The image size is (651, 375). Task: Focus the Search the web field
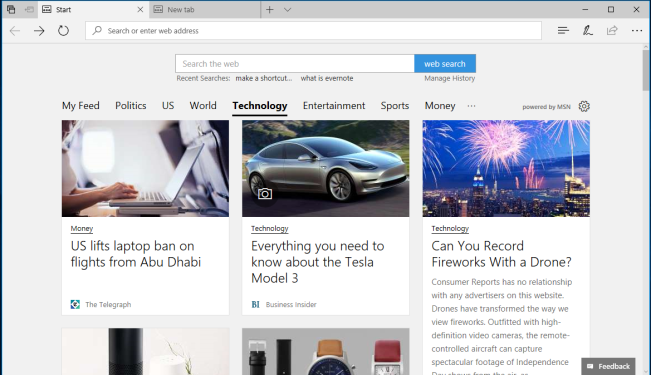295,64
